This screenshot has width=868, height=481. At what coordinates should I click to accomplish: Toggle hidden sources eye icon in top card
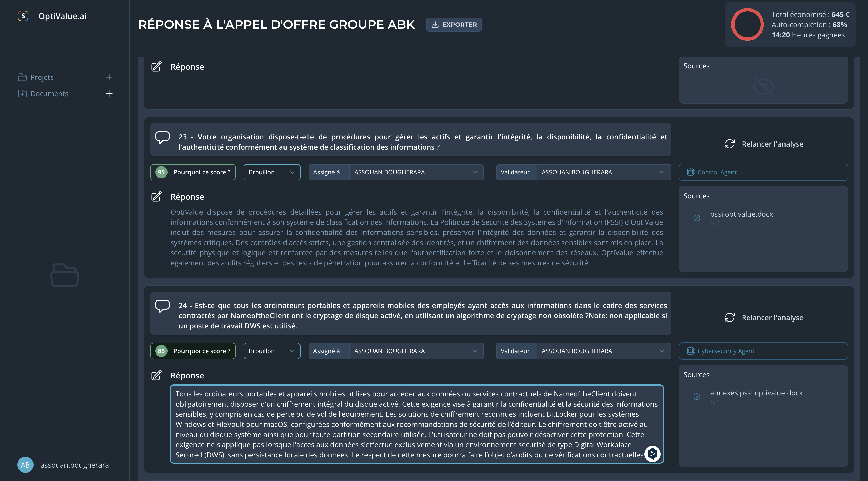tap(763, 86)
